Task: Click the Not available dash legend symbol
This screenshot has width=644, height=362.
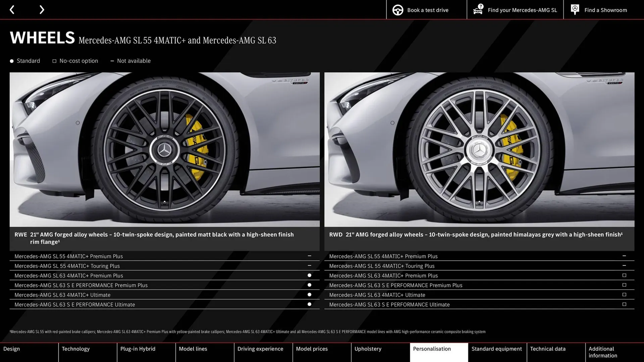Action: click(x=112, y=61)
